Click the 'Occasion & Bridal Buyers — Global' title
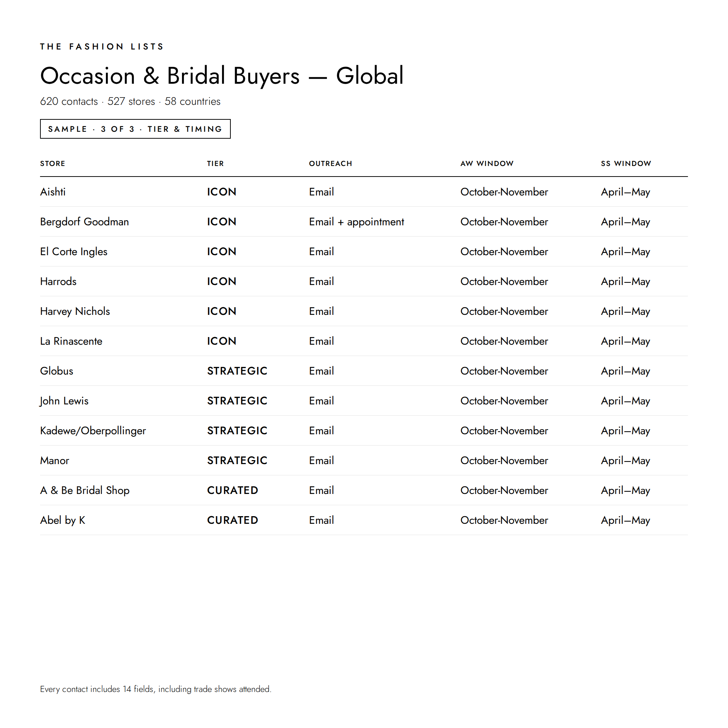 coord(222,76)
